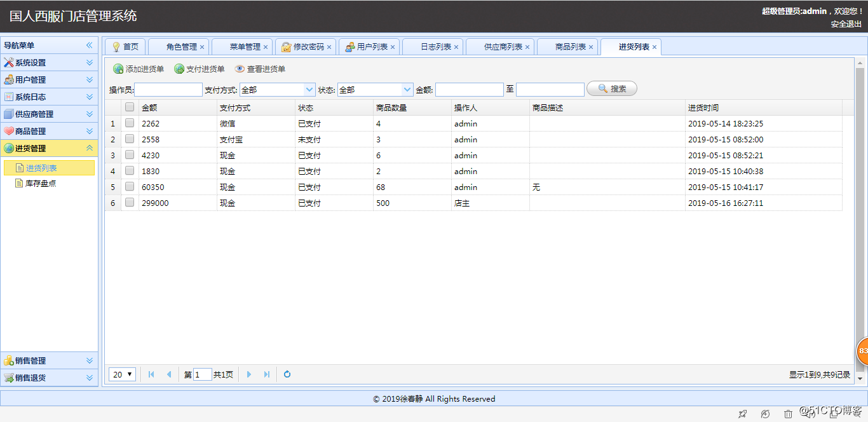Go to the next page of records
This screenshot has height=422, width=868.
249,375
